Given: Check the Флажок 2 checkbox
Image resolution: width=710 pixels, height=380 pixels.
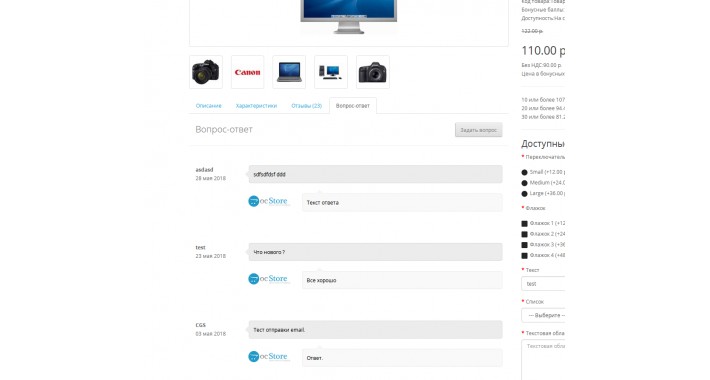Looking at the screenshot, I should tap(524, 234).
